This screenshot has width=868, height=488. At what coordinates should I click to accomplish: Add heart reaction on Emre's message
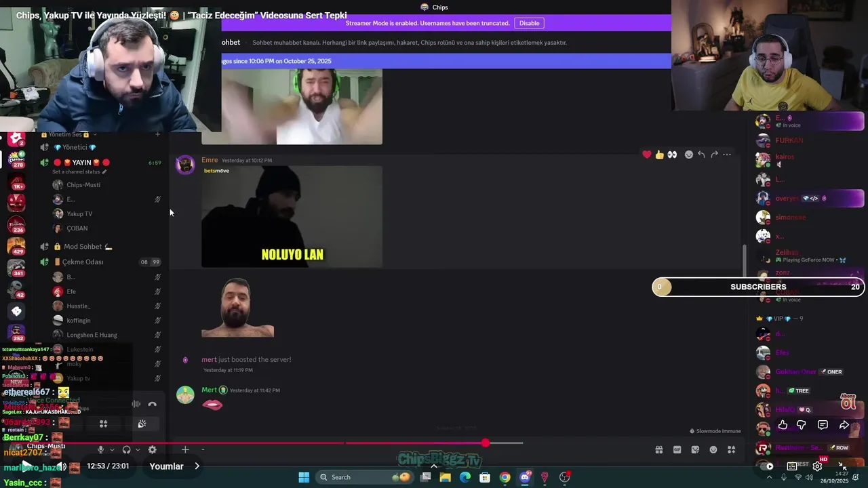(x=647, y=155)
